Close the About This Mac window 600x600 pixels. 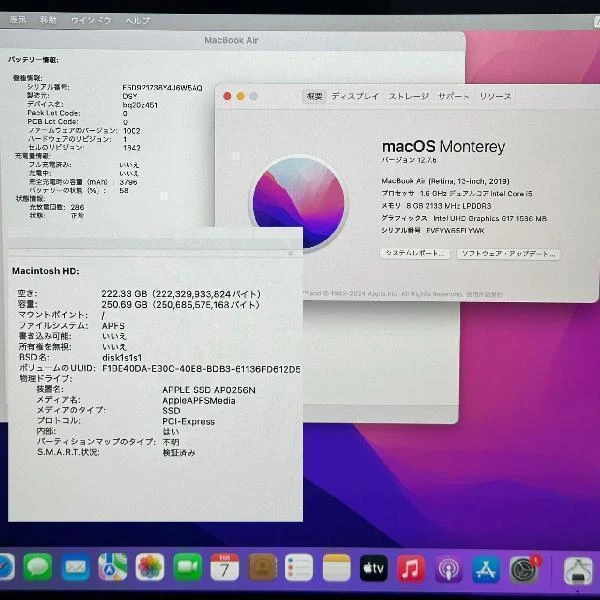pyautogui.click(x=227, y=96)
